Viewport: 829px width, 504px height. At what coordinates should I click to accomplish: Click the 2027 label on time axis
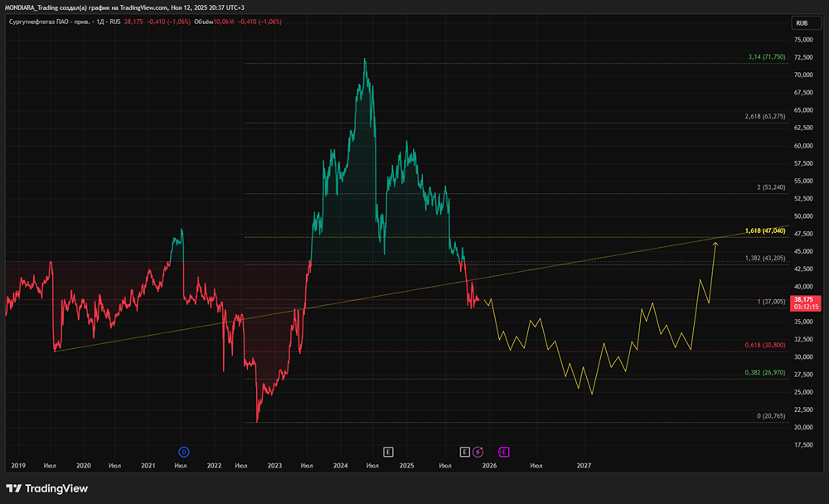pyautogui.click(x=584, y=465)
